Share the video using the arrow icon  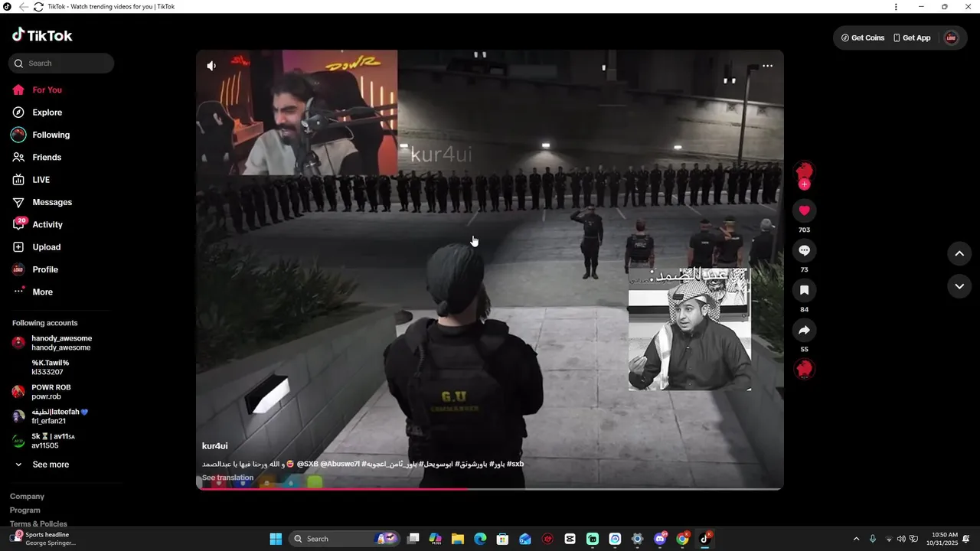(x=804, y=330)
